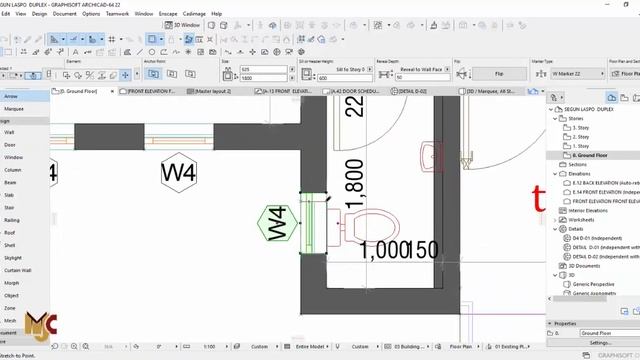The width and height of the screenshot is (640, 360).
Task: Select the Door tool in toolbox
Action: [x=10, y=145]
